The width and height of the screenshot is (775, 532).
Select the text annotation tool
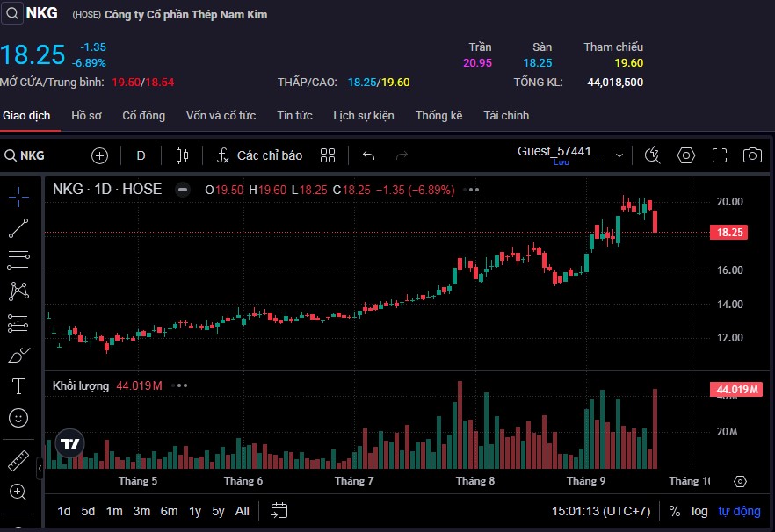[x=18, y=386]
